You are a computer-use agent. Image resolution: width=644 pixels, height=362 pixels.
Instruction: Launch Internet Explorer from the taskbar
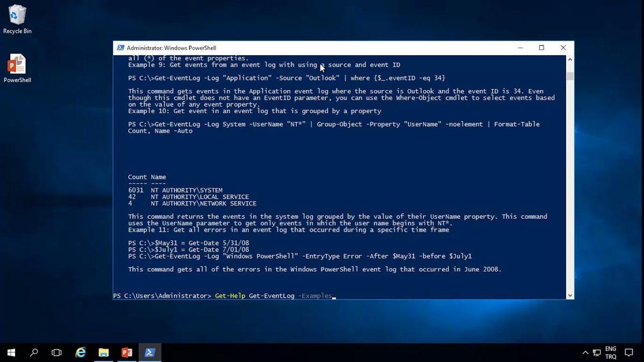coord(80,352)
